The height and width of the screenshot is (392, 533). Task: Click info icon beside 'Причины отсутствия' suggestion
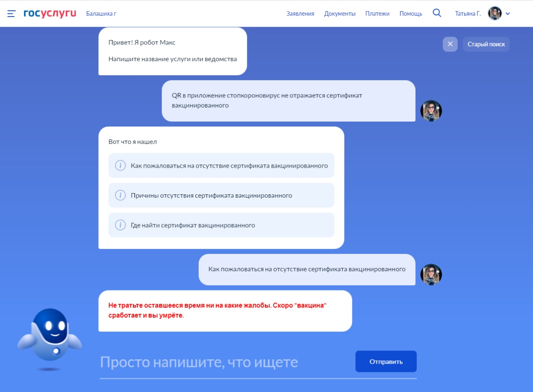point(120,195)
